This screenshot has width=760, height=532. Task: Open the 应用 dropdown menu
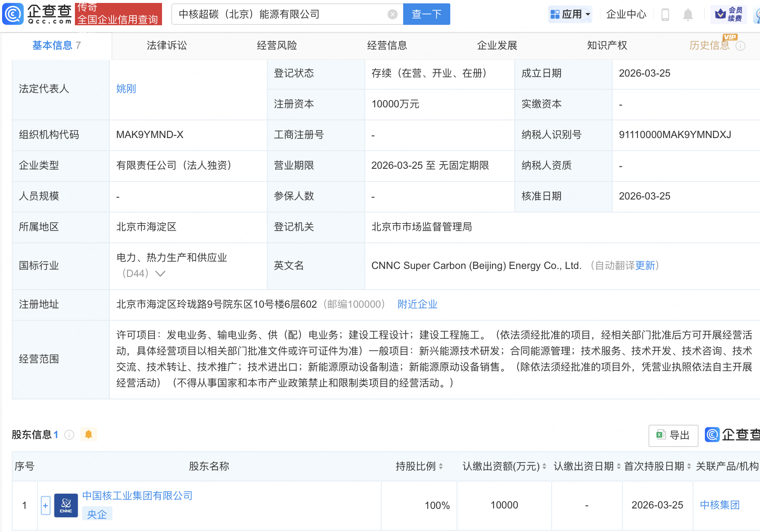(x=570, y=14)
